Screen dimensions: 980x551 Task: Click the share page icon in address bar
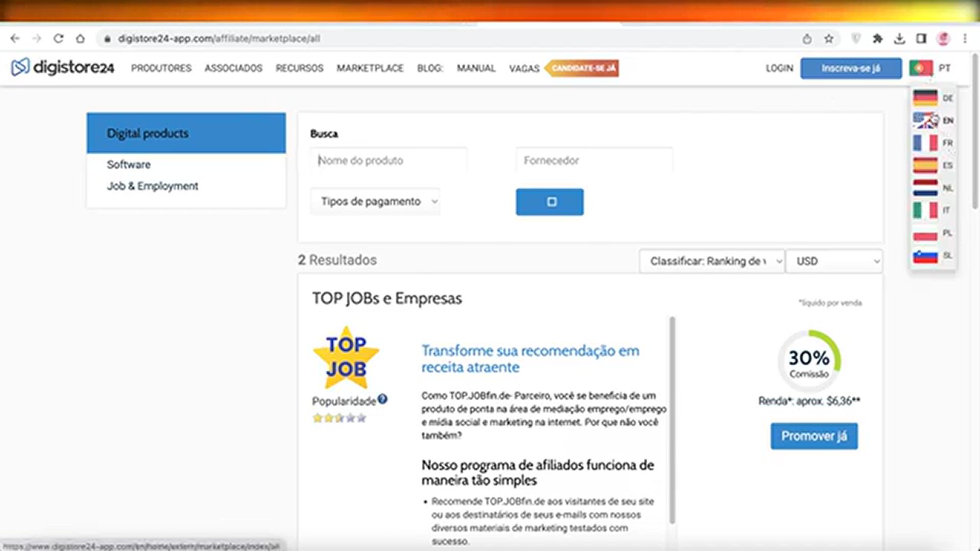[x=807, y=39]
